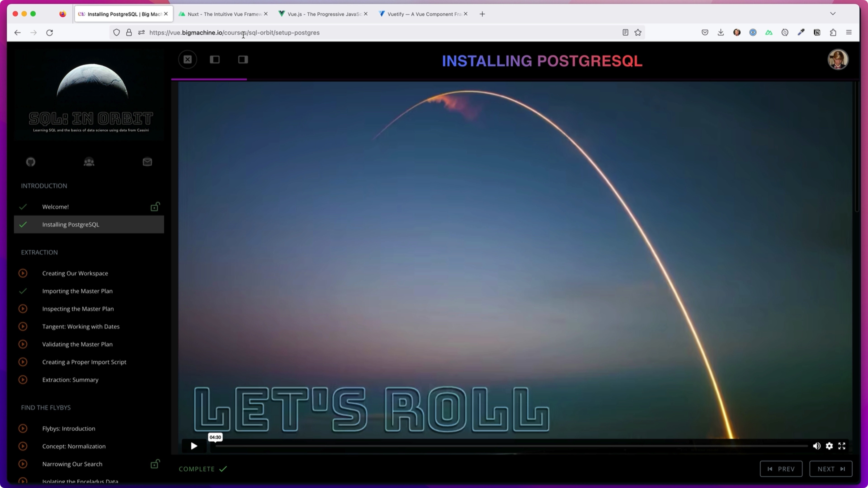Viewport: 868px width, 488px height.
Task: Switch to left sidebar layout icon
Action: click(x=215, y=60)
